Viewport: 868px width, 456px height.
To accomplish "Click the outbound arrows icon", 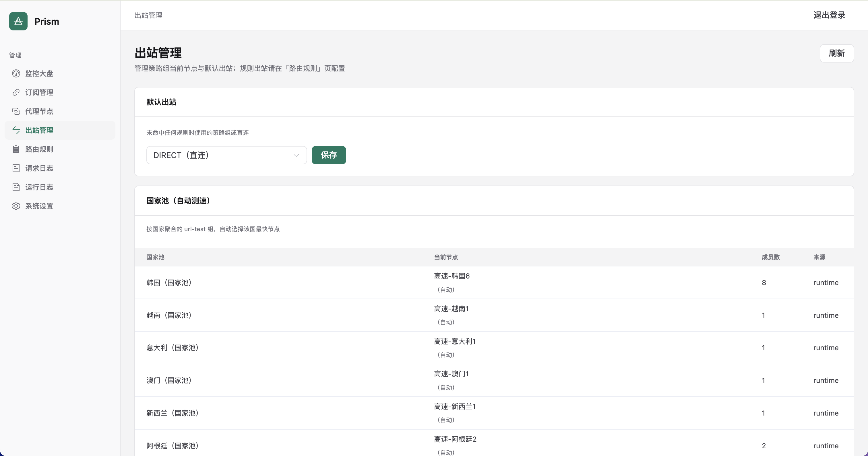I will 16,130.
